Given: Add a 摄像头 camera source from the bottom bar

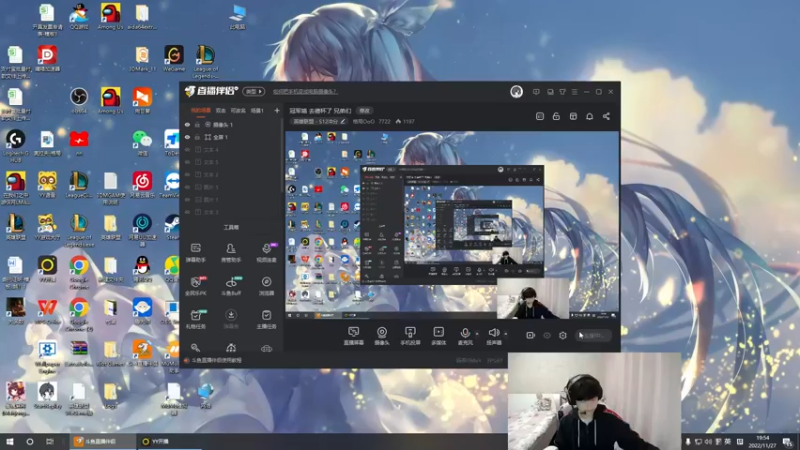Looking at the screenshot, I should click(382, 336).
